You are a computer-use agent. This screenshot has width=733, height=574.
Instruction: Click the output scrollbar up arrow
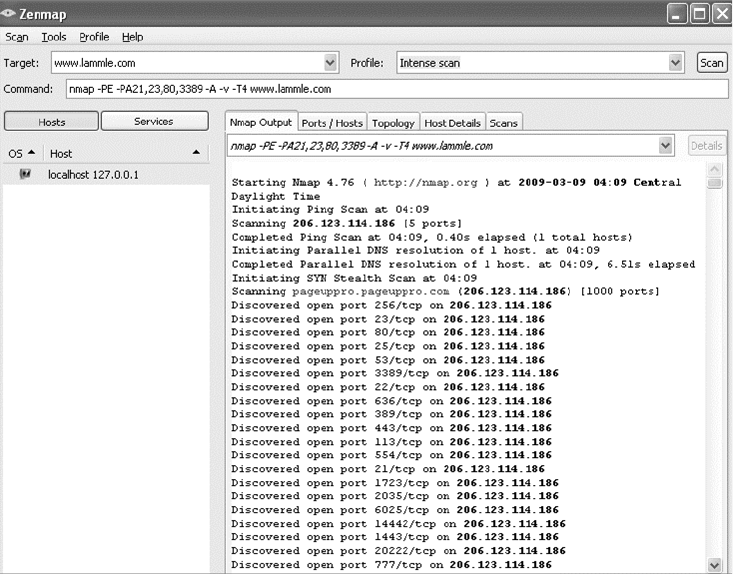(x=714, y=169)
